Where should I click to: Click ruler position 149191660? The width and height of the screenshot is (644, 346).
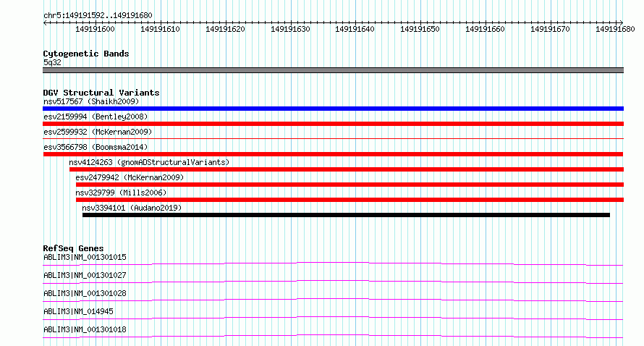[485, 29]
